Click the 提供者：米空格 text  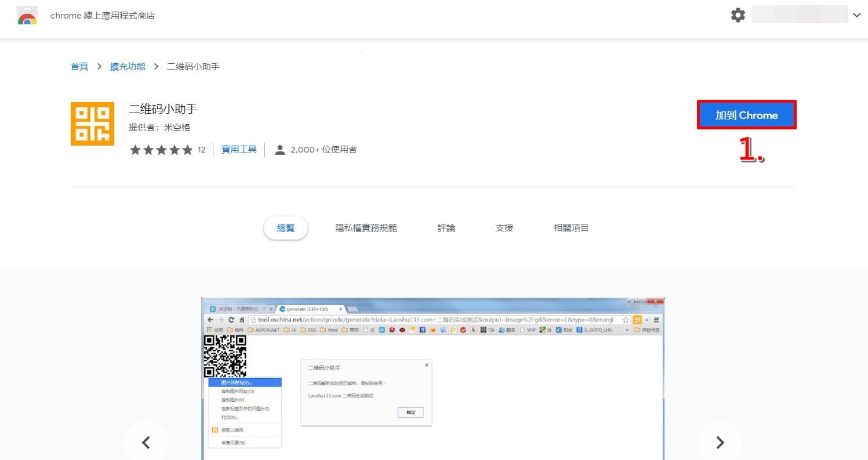[159, 128]
